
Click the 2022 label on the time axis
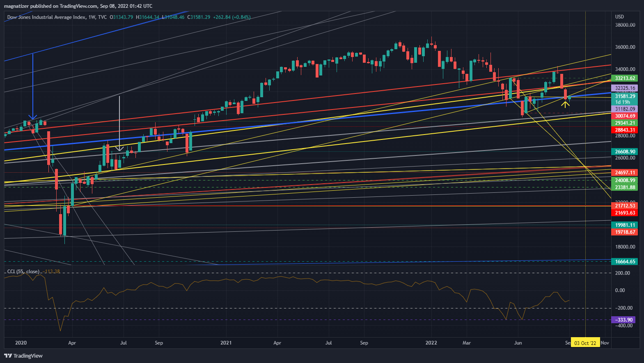tap(431, 343)
